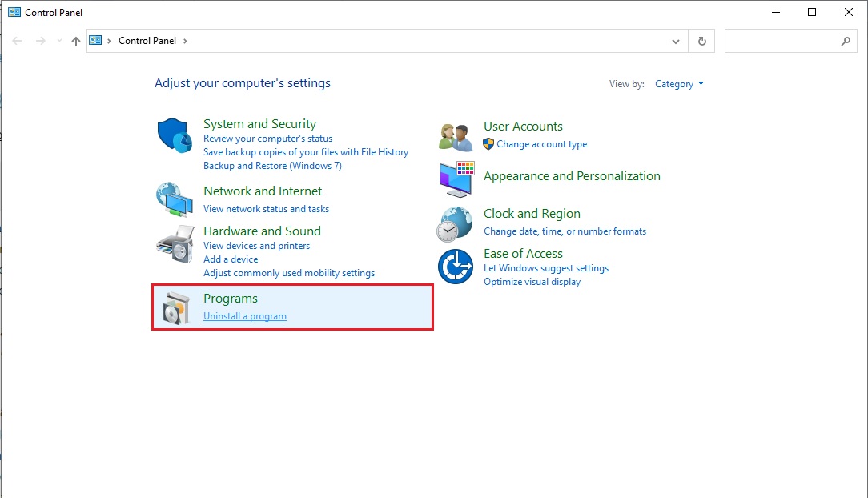Open Ease of Access category
The image size is (868, 498).
pyautogui.click(x=523, y=254)
